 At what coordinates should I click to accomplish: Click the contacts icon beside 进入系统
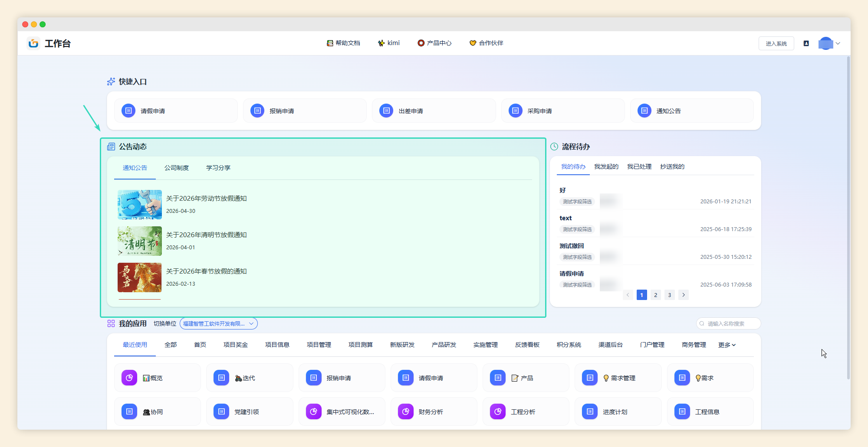tap(806, 43)
